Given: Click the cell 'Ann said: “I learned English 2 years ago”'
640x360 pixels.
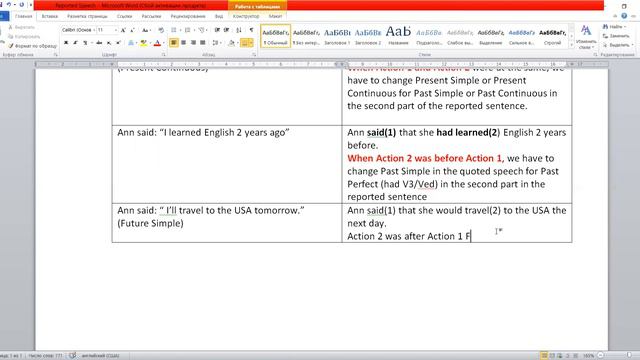Looking at the screenshot, I should (227, 164).
